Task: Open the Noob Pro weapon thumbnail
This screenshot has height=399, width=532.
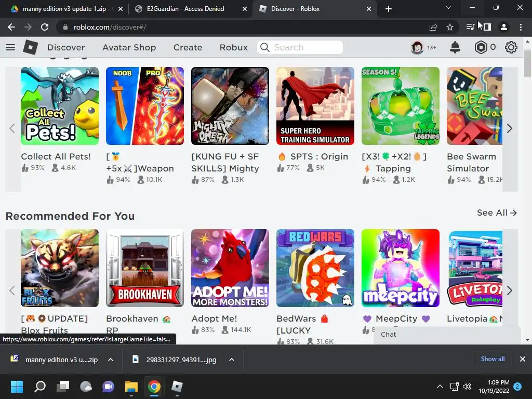Action: click(145, 106)
